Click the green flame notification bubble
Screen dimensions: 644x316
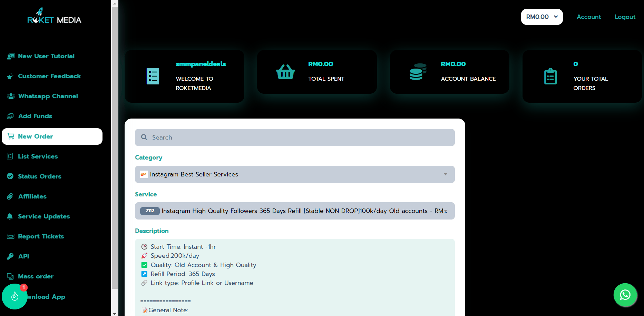point(14,296)
